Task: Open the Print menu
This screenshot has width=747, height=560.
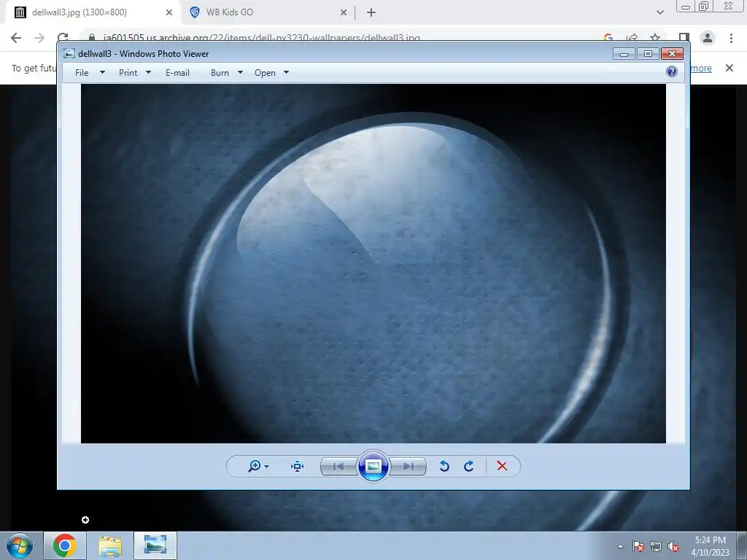Action: (128, 73)
